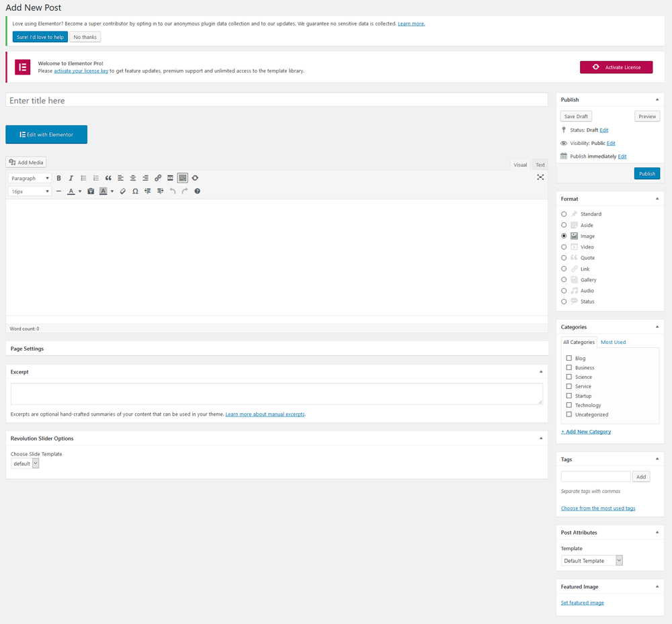This screenshot has width=672, height=624.
Task: Click the insert link icon
Action: (x=158, y=178)
